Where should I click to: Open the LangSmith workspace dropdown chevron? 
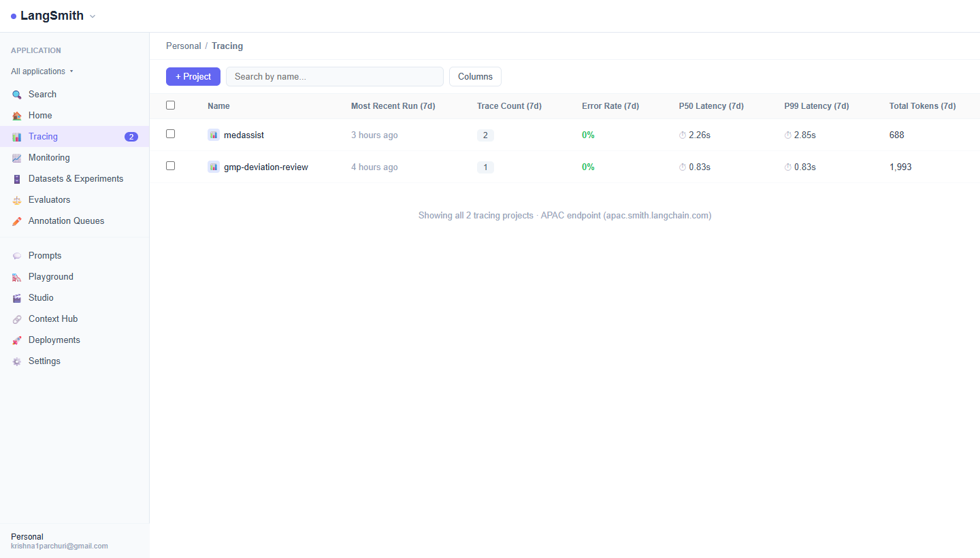[x=93, y=16]
